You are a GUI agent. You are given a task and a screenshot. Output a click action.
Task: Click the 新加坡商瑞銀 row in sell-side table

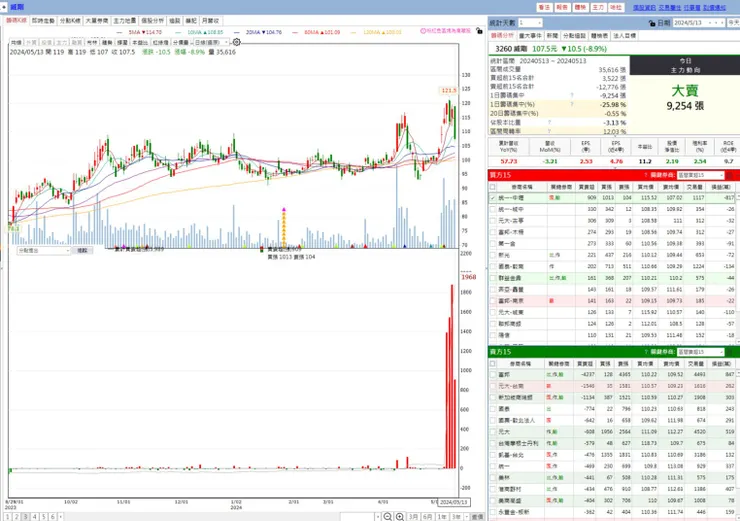(x=612, y=397)
